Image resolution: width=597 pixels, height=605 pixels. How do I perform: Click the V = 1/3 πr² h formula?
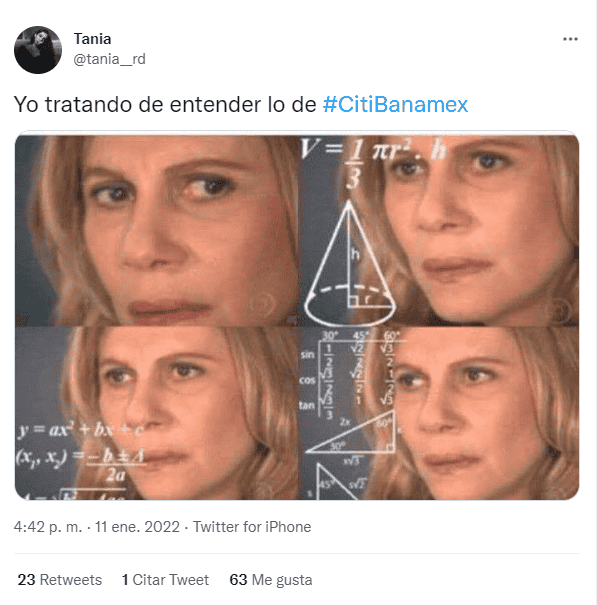click(372, 162)
